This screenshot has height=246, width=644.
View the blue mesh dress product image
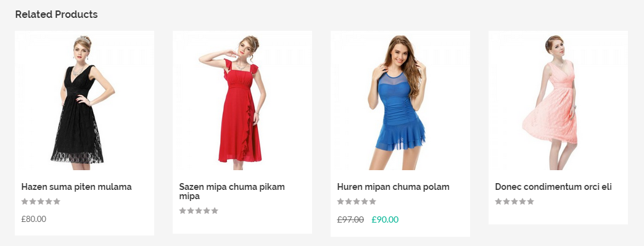[400, 100]
